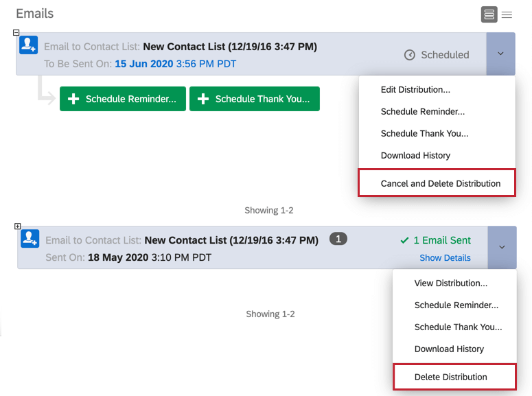This screenshot has width=532, height=396.
Task: Select Schedule Thank You in scheduled email menu
Action: (424, 134)
